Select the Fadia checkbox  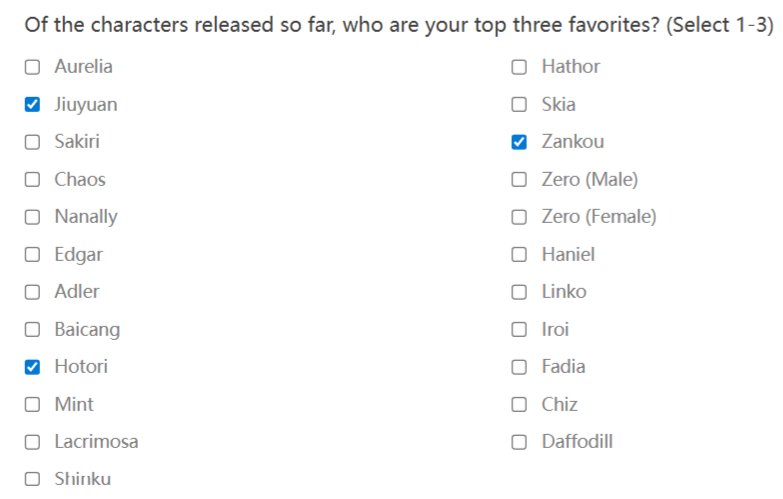(519, 367)
